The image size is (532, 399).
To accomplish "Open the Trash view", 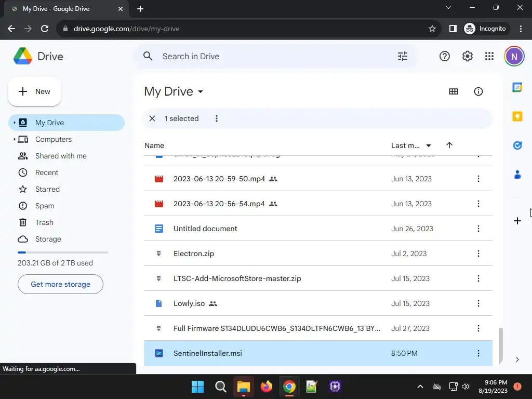I will click(44, 222).
